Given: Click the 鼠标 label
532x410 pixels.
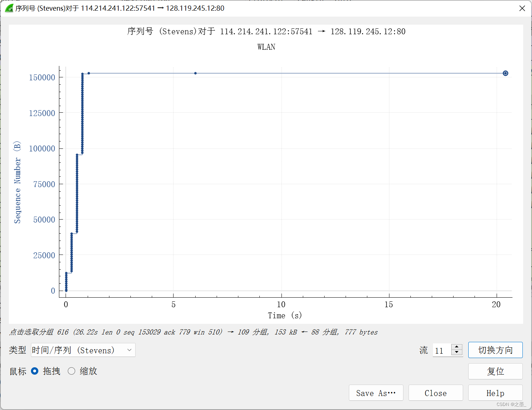Looking at the screenshot, I should (x=18, y=371).
